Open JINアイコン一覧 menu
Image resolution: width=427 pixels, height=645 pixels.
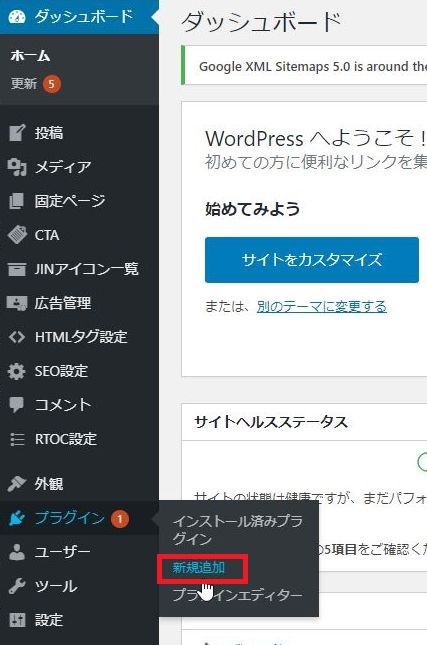pos(79,269)
